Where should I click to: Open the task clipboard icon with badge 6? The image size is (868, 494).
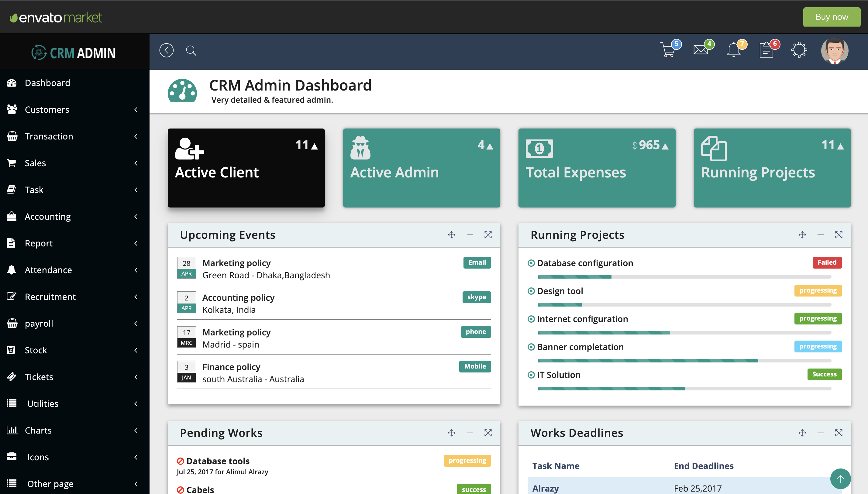coord(766,50)
